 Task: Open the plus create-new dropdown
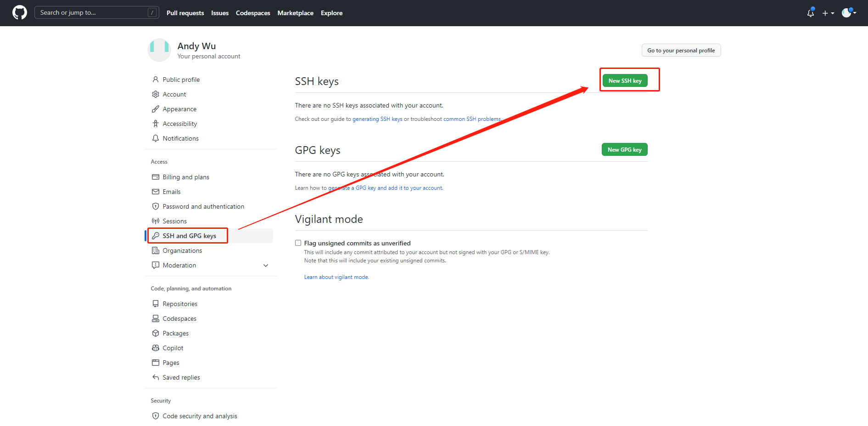(x=828, y=13)
